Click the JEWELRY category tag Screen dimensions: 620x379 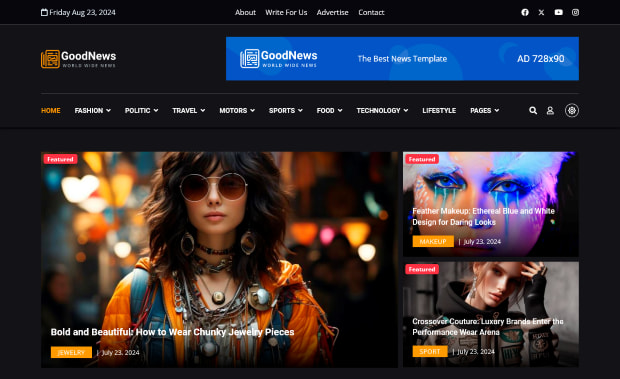pos(71,352)
